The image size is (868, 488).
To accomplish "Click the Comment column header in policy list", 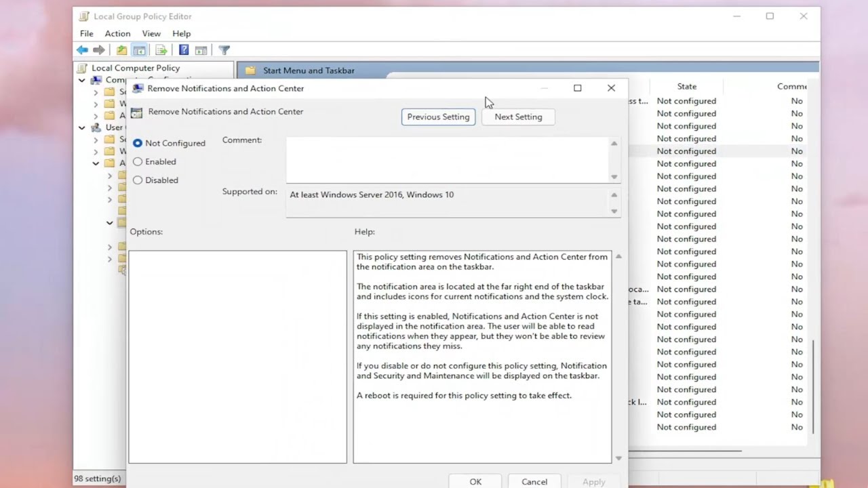I will pos(791,86).
